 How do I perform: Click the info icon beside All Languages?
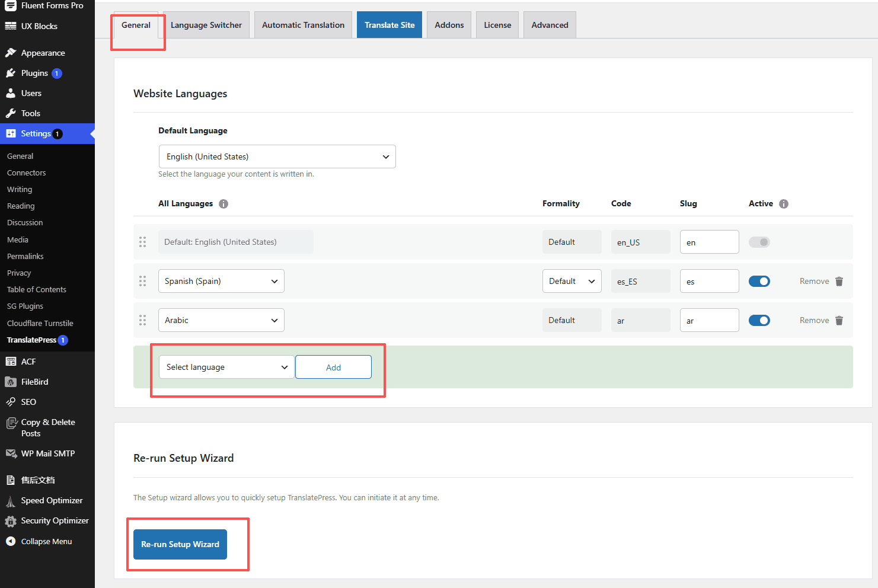[x=224, y=204]
